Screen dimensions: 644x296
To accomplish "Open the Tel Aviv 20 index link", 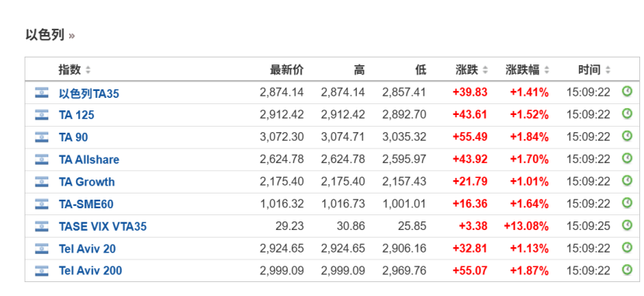I will pos(87,249).
